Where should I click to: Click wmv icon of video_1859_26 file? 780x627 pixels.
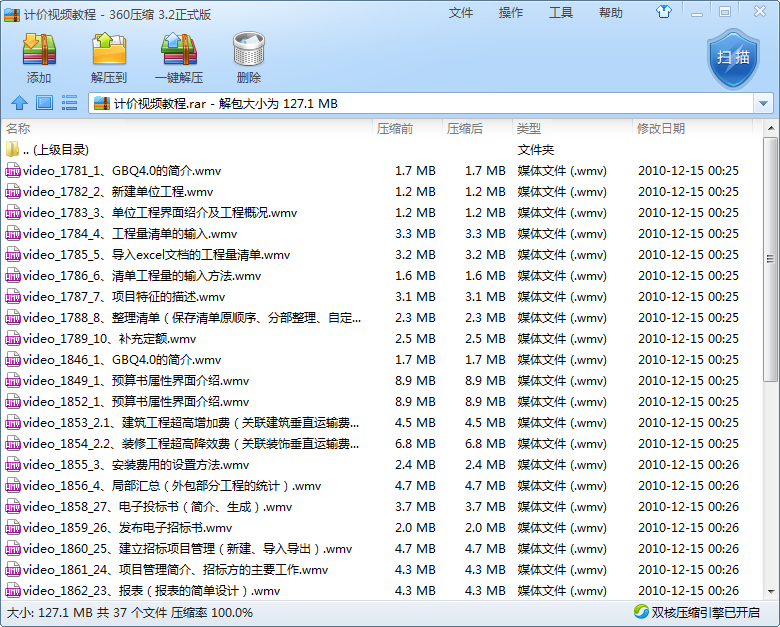coord(13,527)
